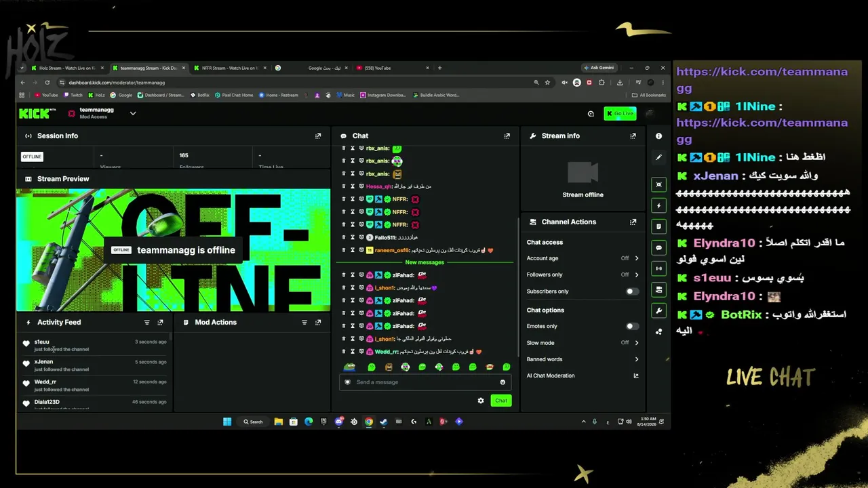Pop out the Session Info panel
Image resolution: width=868 pixels, height=488 pixels.
[318, 136]
